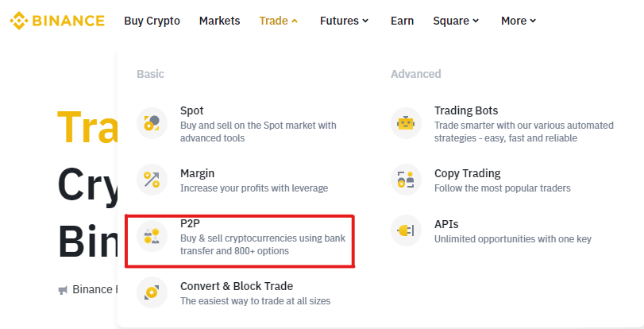Select the Trading Bots robot icon
Image resolution: width=644 pixels, height=329 pixels.
[406, 123]
